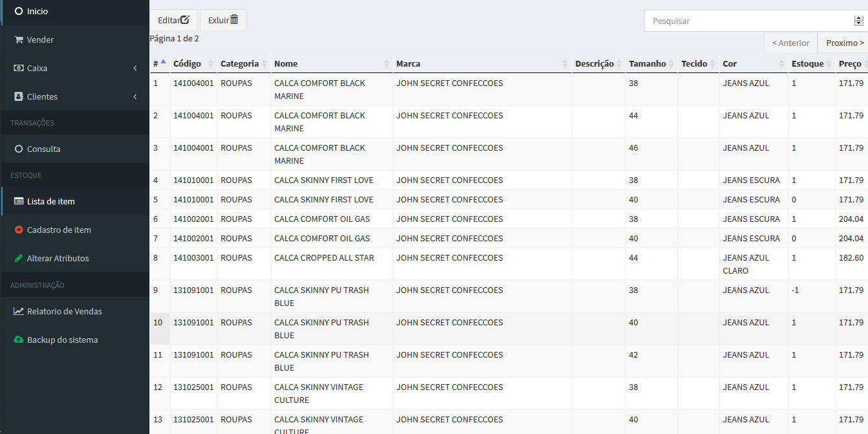This screenshot has height=434, width=868.
Task: Click price 204.04 in row 6
Action: (x=851, y=219)
